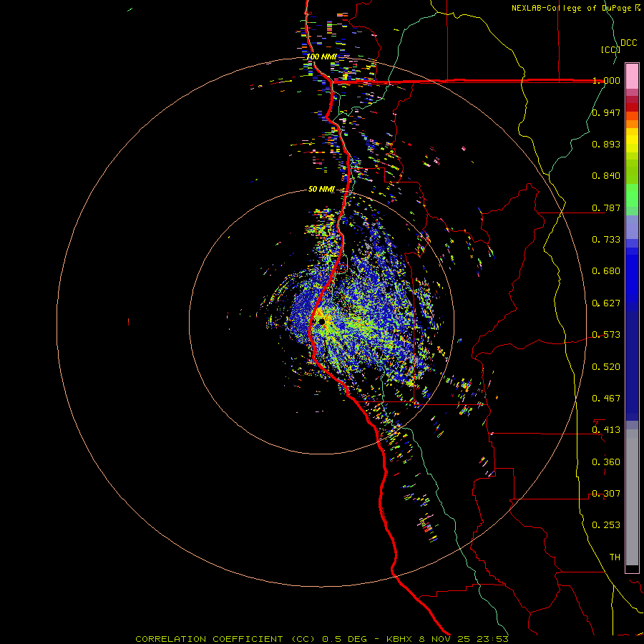Select the 0.413 scale value

pos(606,430)
